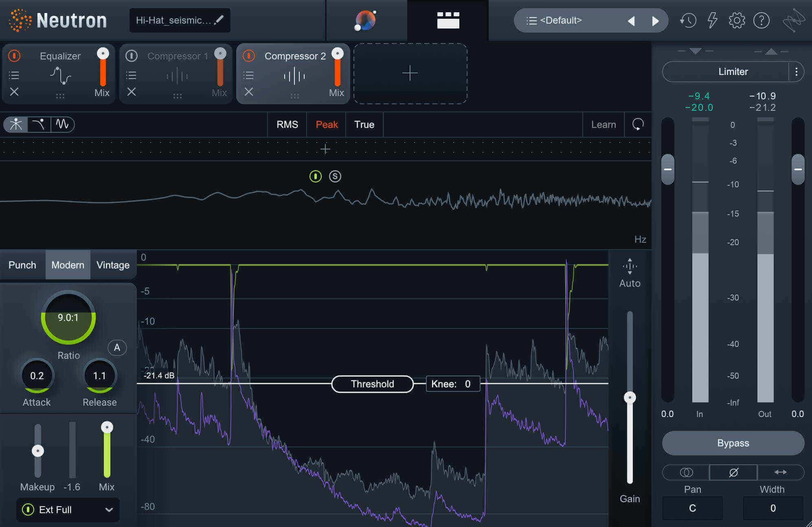The image size is (812, 527).
Task: Enable Compressor 1 power button
Action: (132, 56)
